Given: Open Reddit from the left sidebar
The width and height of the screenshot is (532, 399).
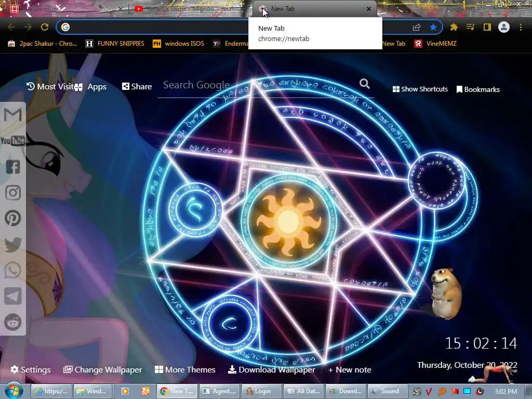Looking at the screenshot, I should coord(12,322).
